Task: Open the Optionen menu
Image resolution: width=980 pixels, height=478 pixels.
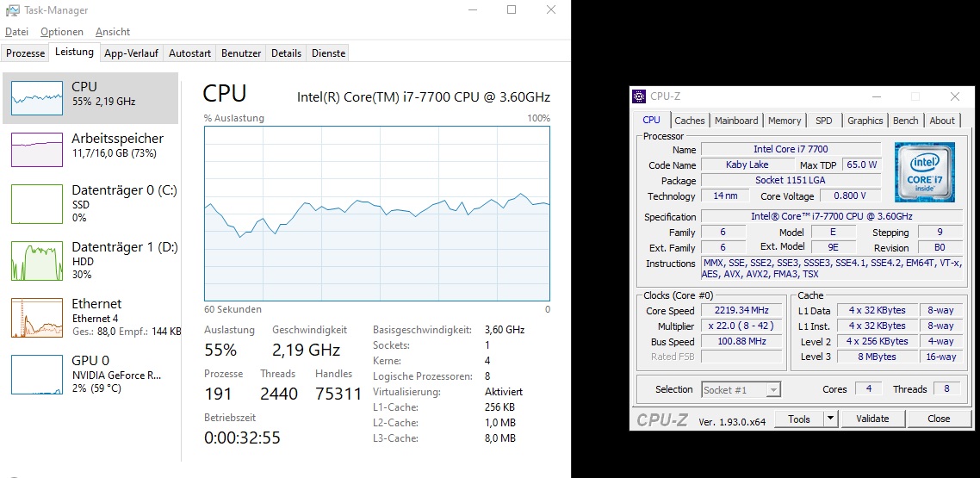Action: coord(62,31)
